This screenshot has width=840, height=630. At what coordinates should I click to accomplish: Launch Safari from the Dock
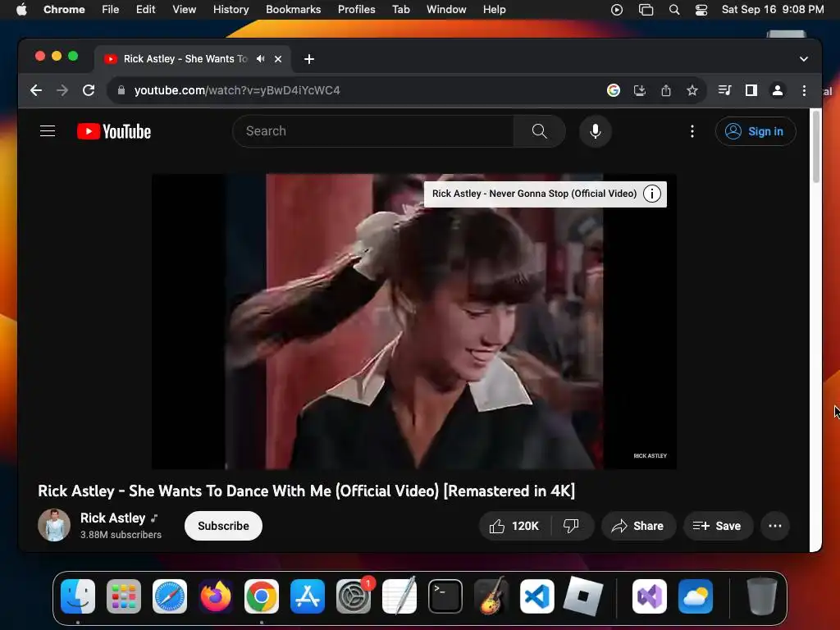170,596
